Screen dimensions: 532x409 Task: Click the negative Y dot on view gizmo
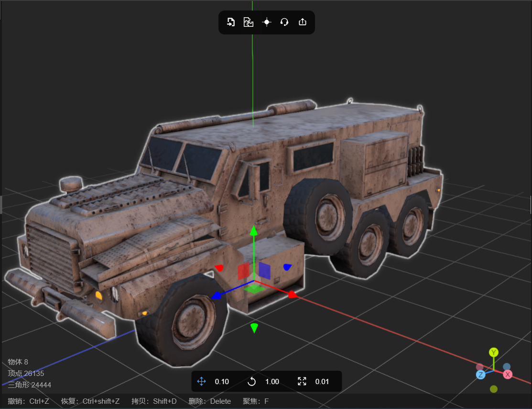coord(494,389)
